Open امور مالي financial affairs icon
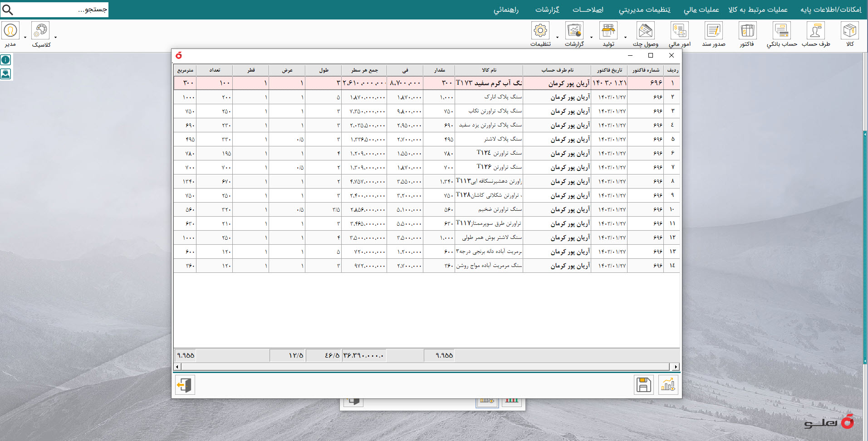Image resolution: width=868 pixels, height=441 pixels. click(679, 31)
